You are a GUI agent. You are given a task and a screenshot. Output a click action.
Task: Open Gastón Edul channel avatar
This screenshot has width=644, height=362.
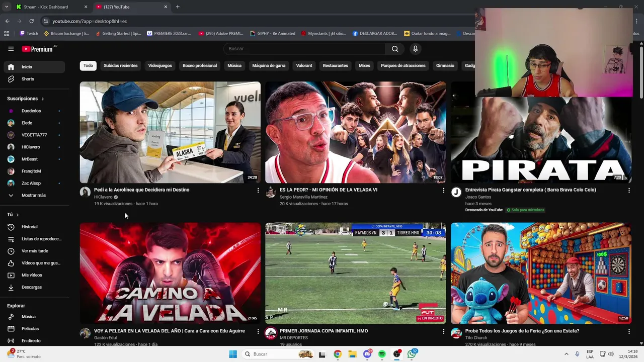85,333
